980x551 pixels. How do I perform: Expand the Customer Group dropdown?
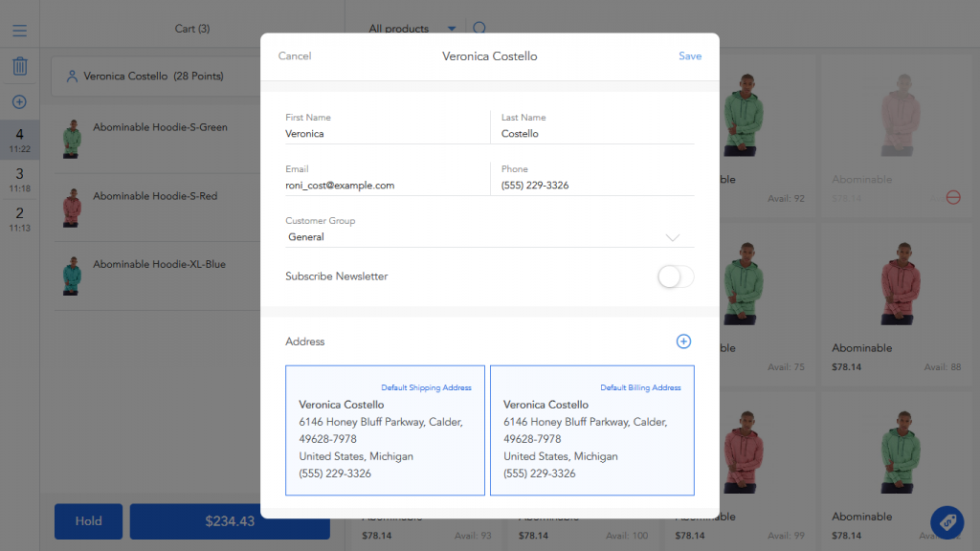tap(489, 237)
